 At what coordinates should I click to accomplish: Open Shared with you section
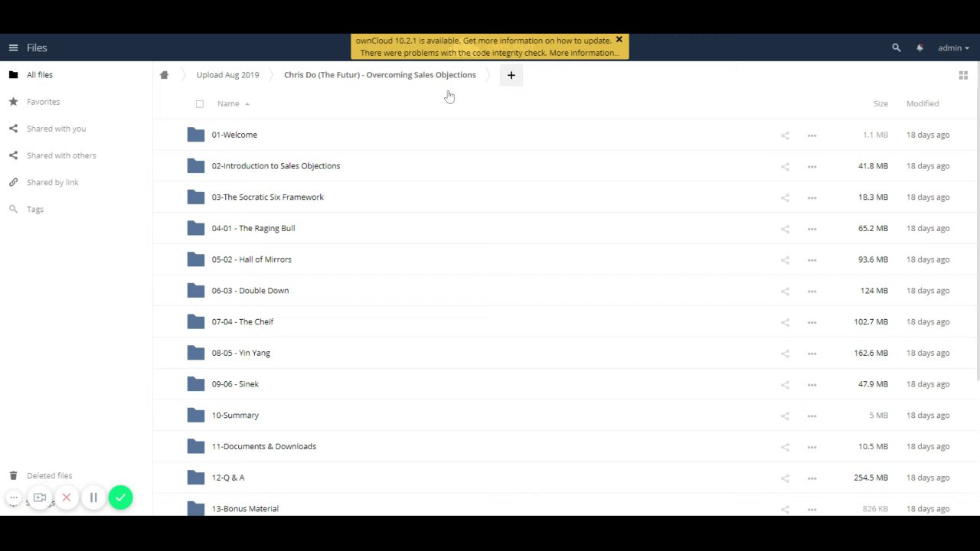pyautogui.click(x=56, y=129)
